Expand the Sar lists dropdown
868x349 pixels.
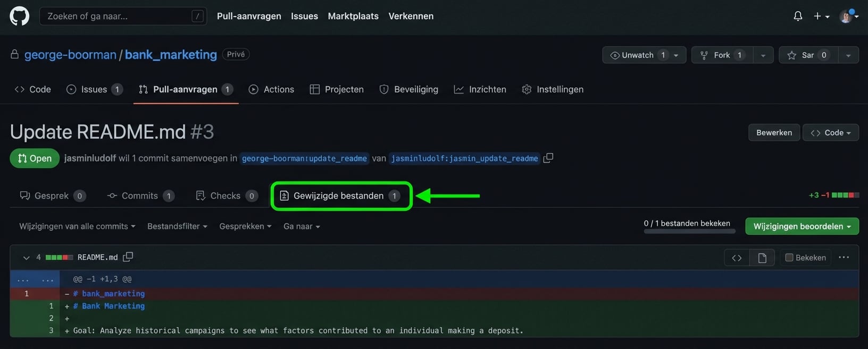848,55
